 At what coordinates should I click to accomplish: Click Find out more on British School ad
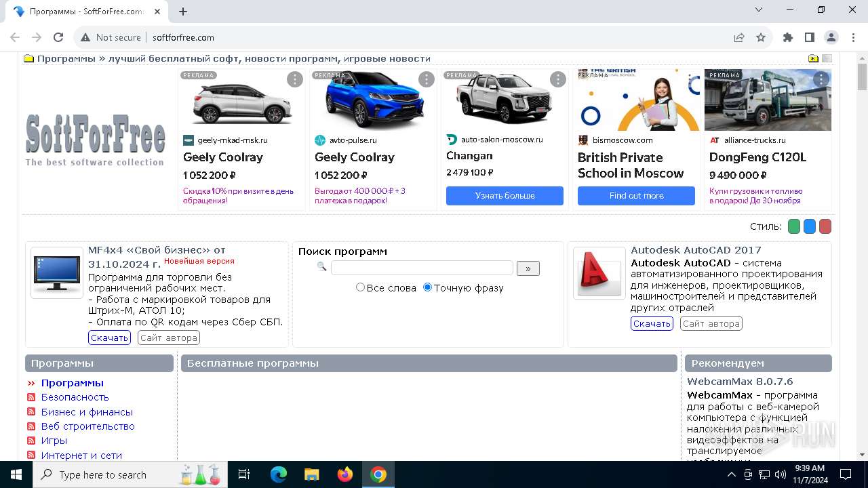click(x=636, y=195)
